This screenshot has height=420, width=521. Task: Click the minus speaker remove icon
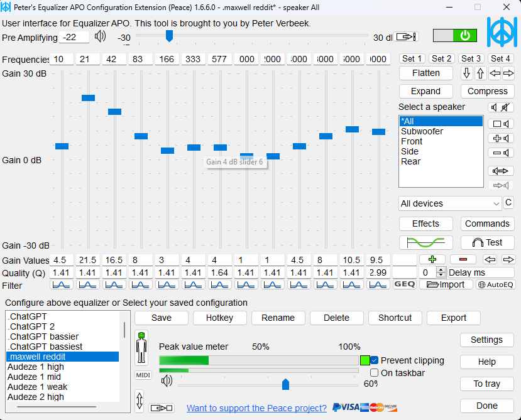(501, 153)
